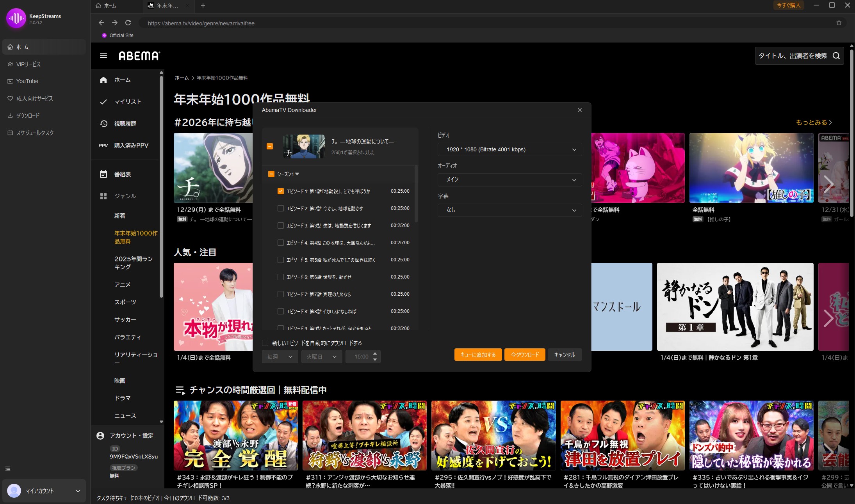This screenshot has width=855, height=504.
Task: Open the 字幕 subtitle dropdown
Action: pos(510,210)
